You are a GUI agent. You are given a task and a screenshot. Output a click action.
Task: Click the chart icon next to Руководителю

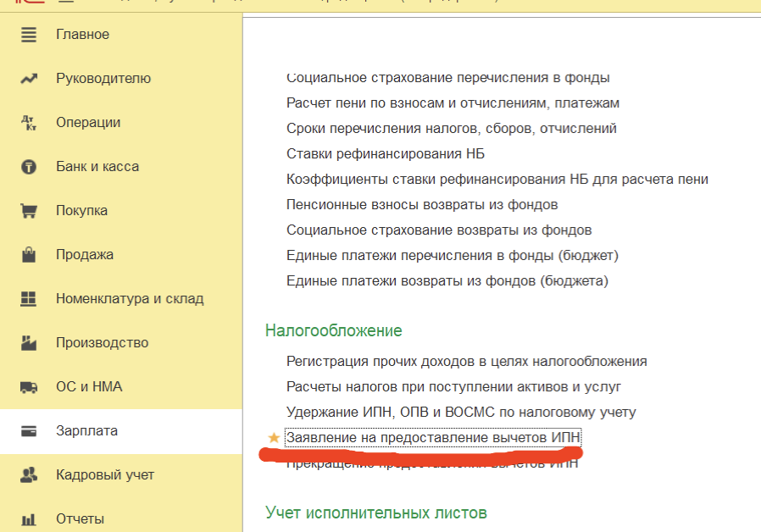(29, 79)
